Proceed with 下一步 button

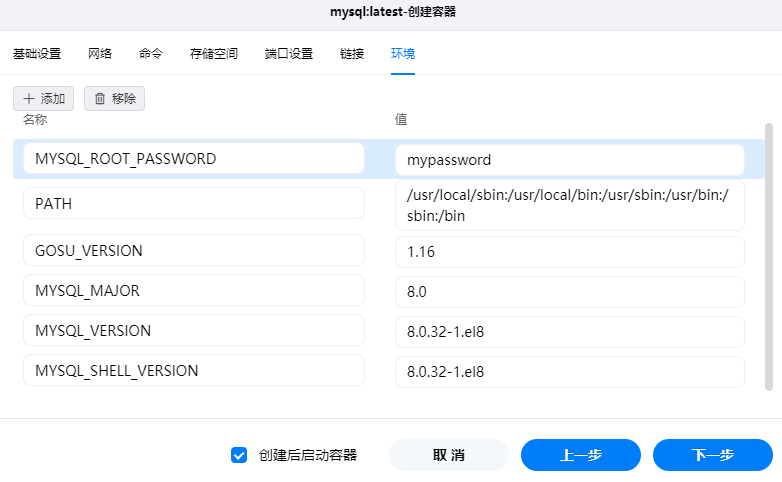[x=713, y=455]
